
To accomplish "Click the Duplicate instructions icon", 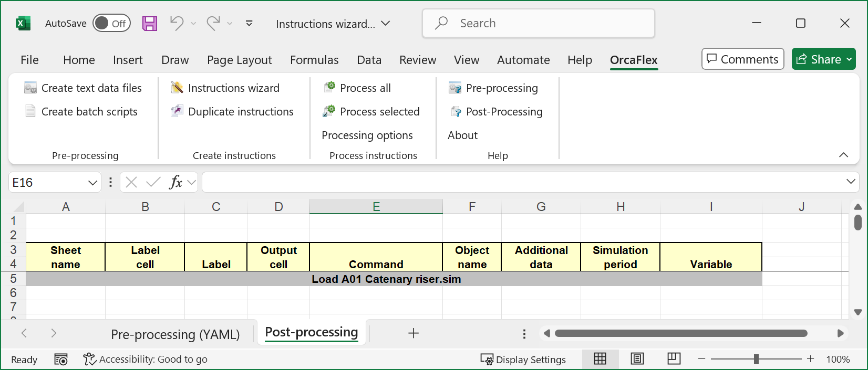I will pos(177,112).
